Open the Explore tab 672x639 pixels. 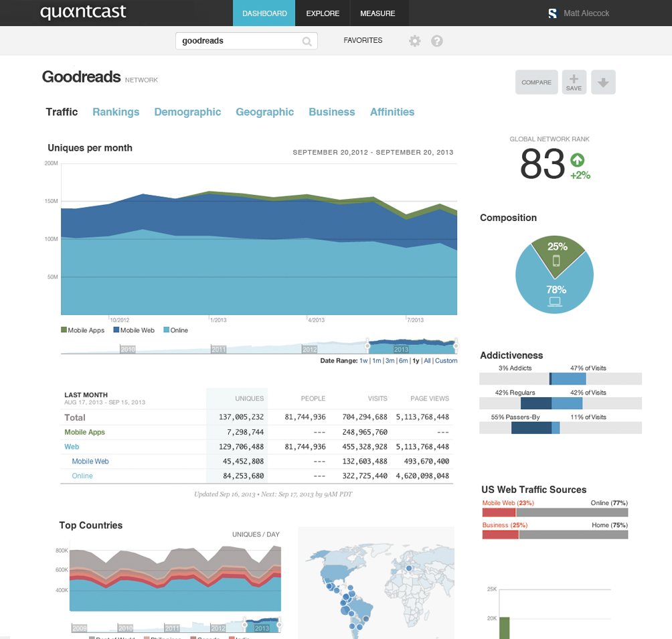click(x=323, y=13)
